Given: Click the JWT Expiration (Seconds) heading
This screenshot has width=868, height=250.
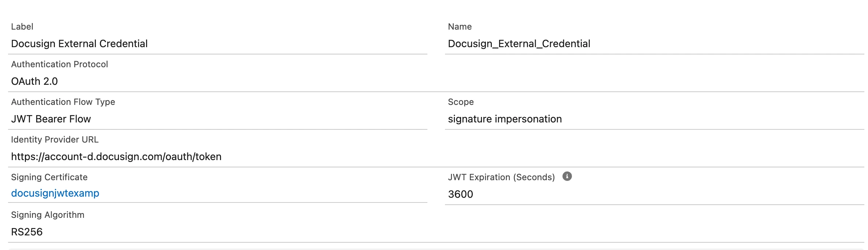Looking at the screenshot, I should (501, 177).
